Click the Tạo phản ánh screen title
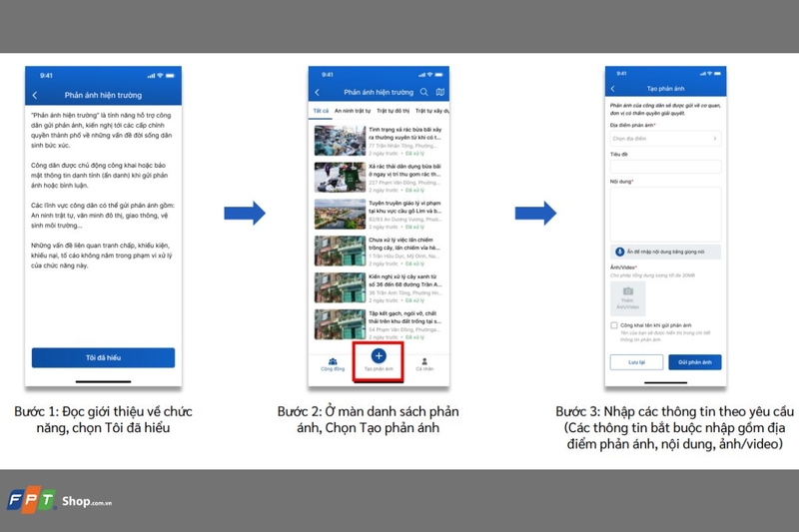 coord(665,89)
